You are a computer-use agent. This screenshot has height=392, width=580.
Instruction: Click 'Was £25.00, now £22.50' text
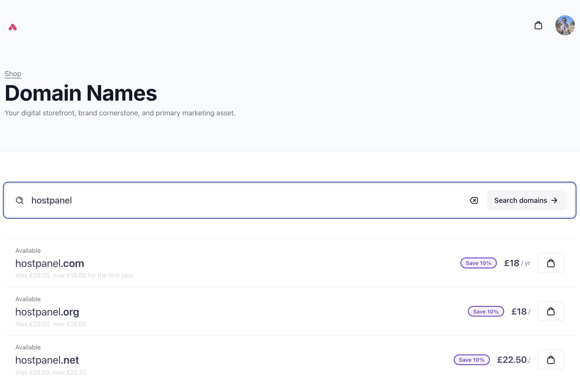pyautogui.click(x=51, y=372)
